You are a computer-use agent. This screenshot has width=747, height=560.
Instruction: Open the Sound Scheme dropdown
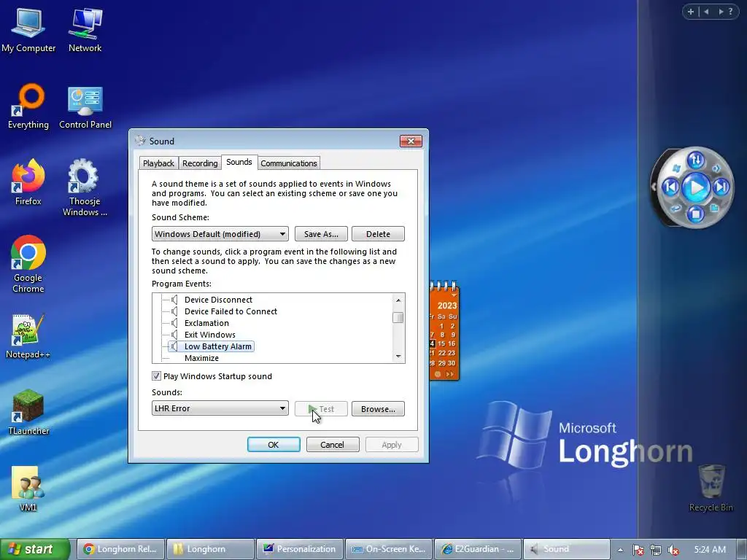[220, 234]
